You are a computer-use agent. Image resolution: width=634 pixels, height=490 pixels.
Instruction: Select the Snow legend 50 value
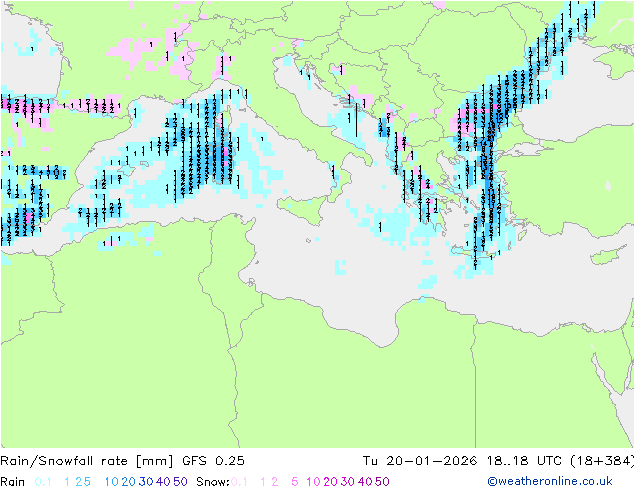point(382,482)
